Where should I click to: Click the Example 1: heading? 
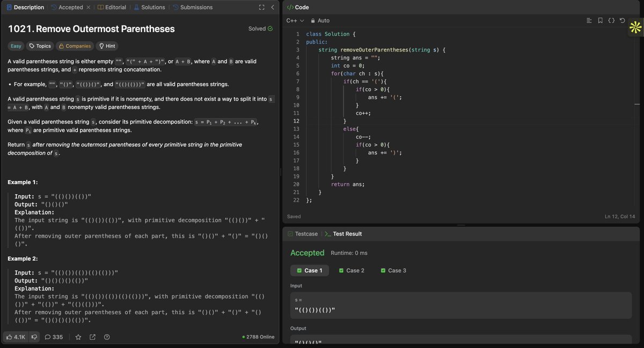tap(23, 182)
